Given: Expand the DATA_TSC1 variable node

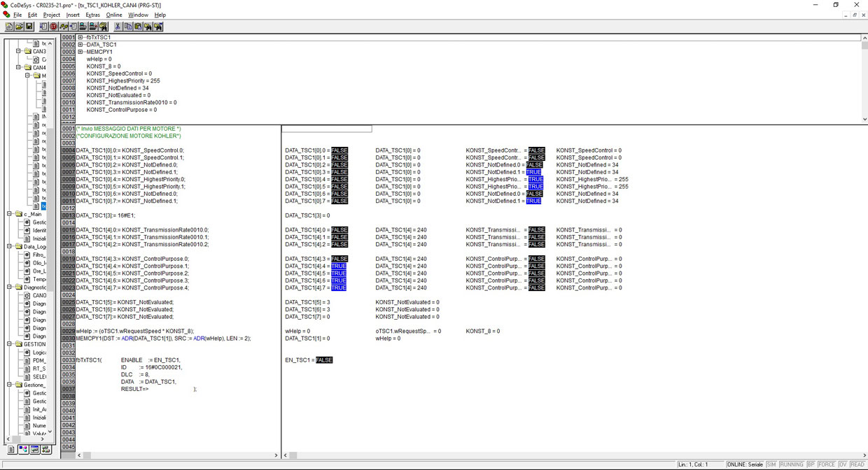Looking at the screenshot, I should [80, 45].
